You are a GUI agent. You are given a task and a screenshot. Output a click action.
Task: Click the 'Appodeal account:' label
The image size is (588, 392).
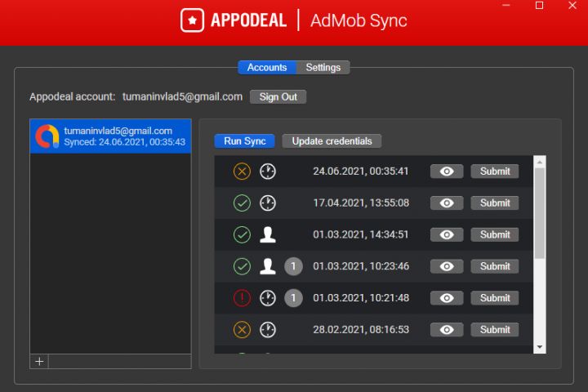pos(73,97)
